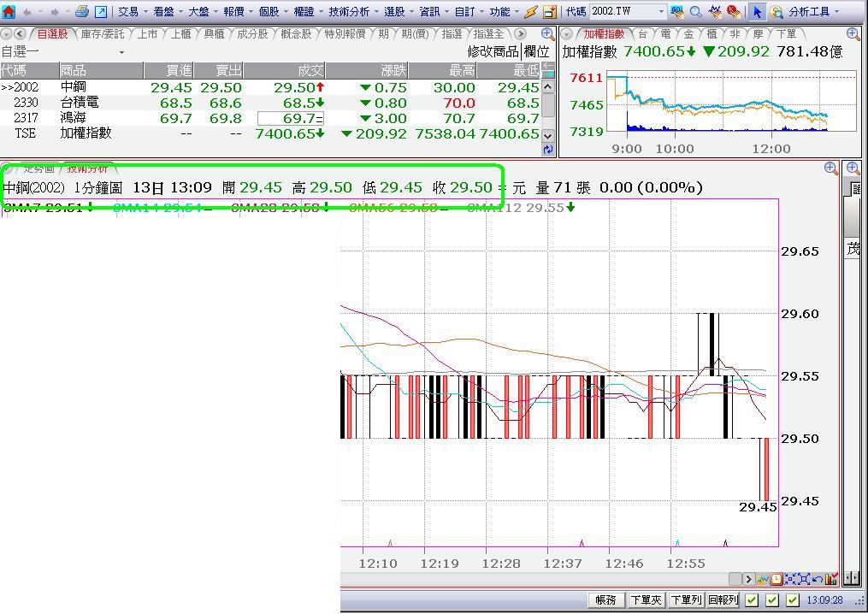Switch to the 特別報價 tab

tap(345, 34)
